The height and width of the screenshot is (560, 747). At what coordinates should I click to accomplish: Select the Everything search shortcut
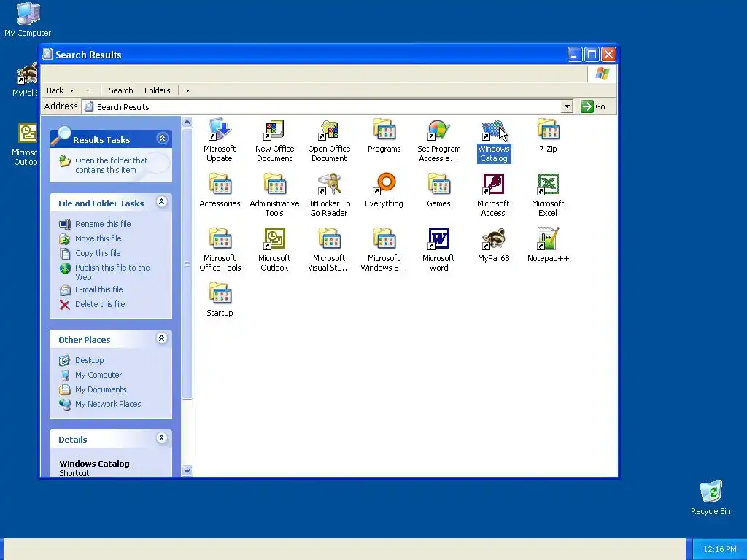tap(384, 184)
